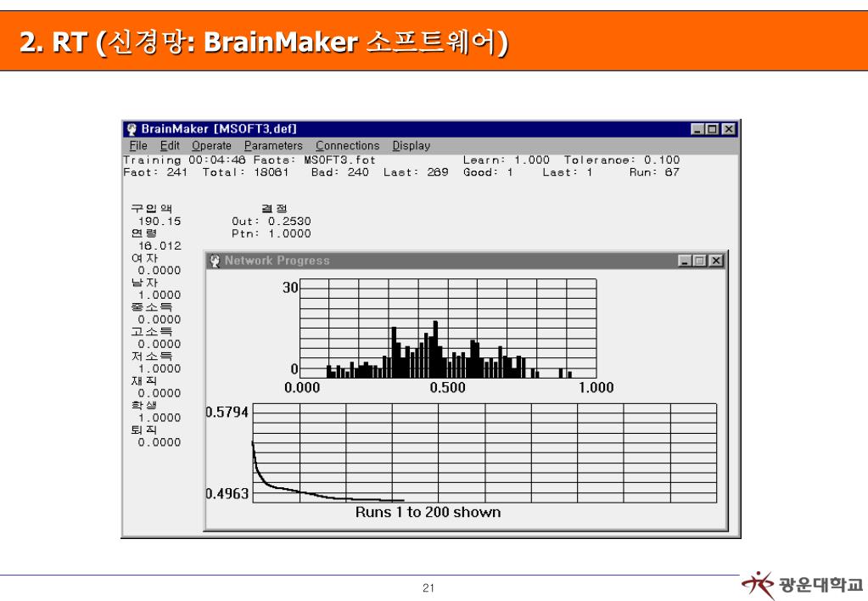Open the Parameters menu
868x601 pixels.
273,146
